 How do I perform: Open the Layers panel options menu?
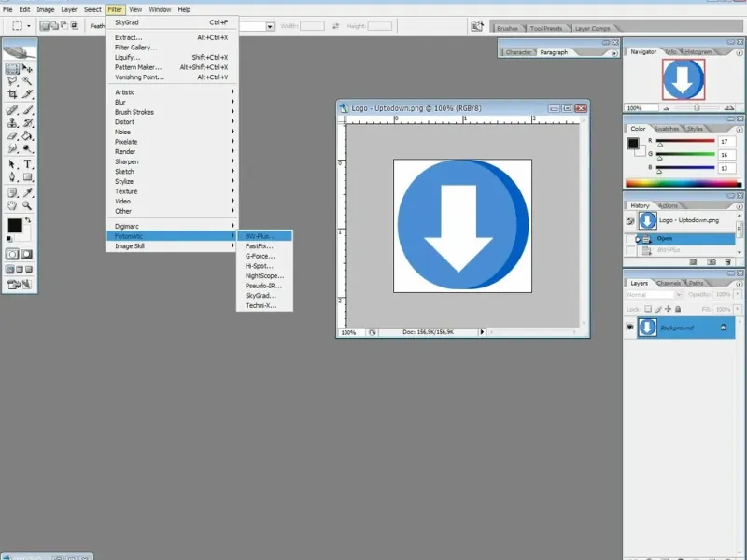(x=739, y=284)
